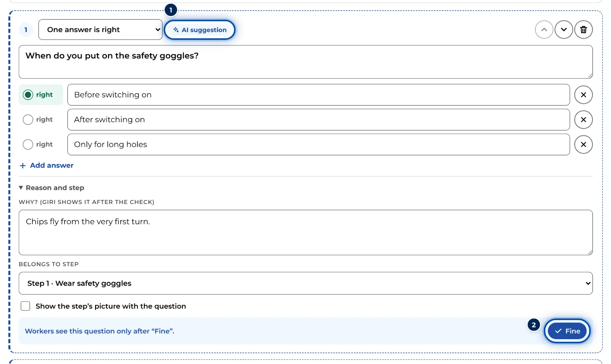Click the AI suggestion button
Image resolution: width=611 pixels, height=364 pixels.
click(x=200, y=30)
